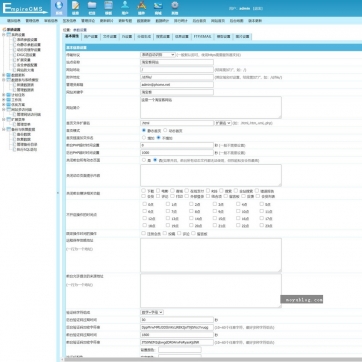Click page icon beside 网站防火墙
362x362 pixels.
coord(14,70)
